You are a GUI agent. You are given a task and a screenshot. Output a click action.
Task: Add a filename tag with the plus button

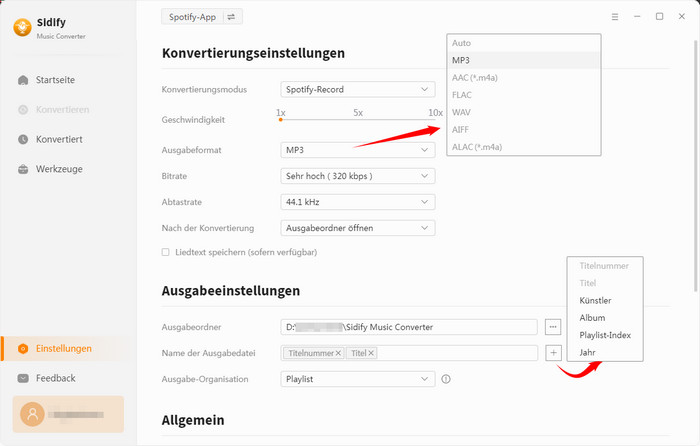click(x=553, y=353)
